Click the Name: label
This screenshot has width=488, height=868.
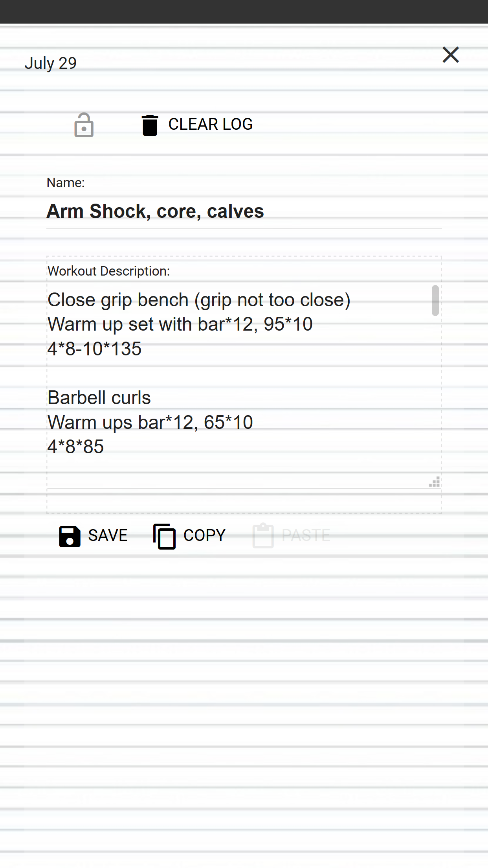point(66,183)
